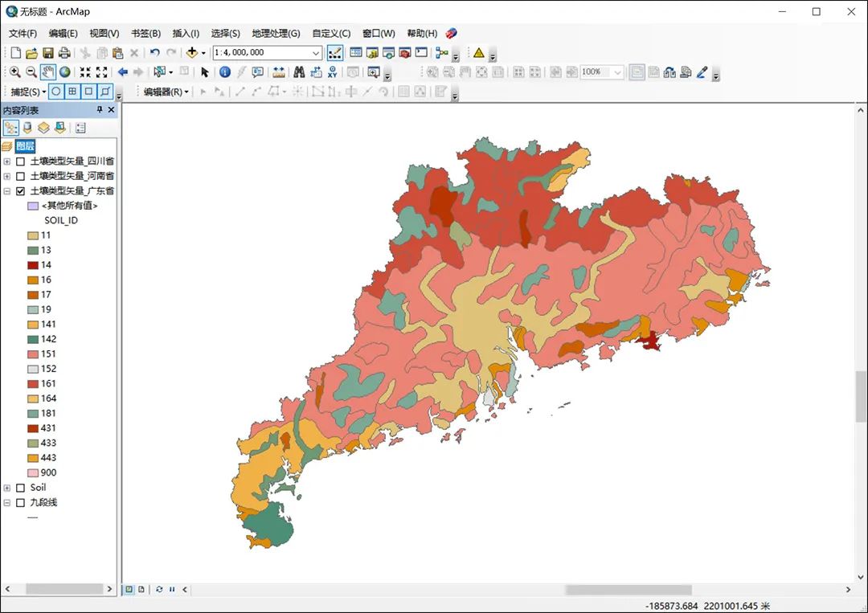Viewport: 868px width, 613px height.
Task: Collapse the 九段线 layer node
Action: pyautogui.click(x=6, y=503)
